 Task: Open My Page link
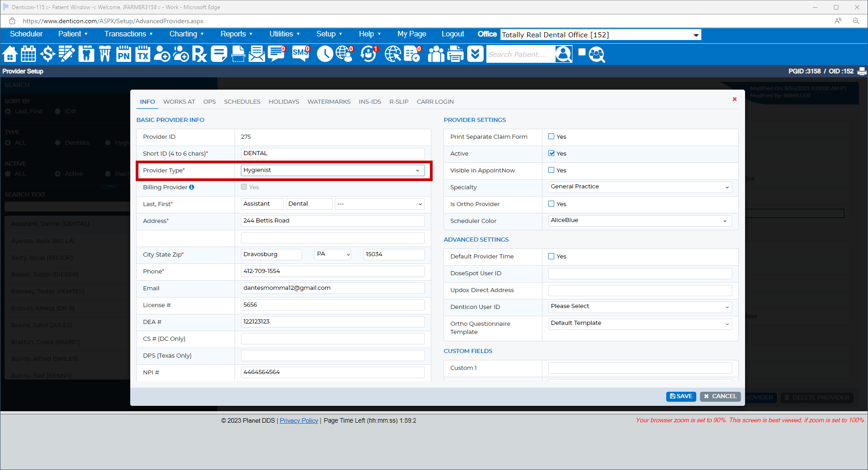point(412,34)
